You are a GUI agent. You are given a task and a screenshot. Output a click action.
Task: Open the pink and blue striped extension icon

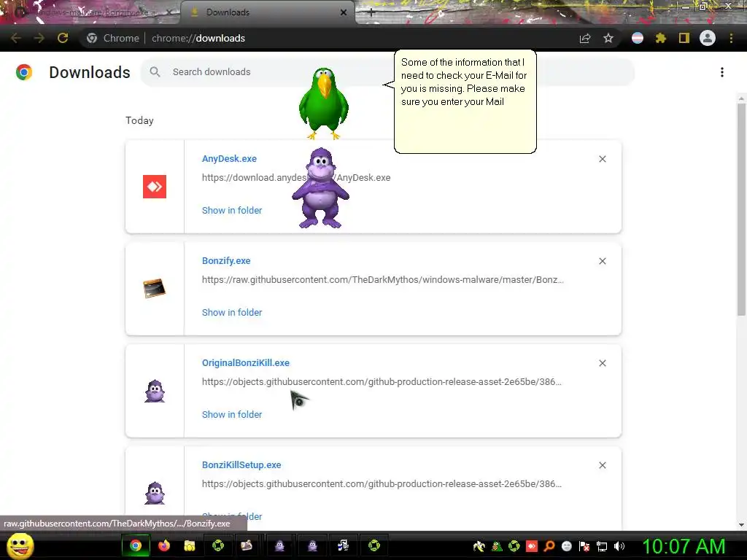point(638,38)
